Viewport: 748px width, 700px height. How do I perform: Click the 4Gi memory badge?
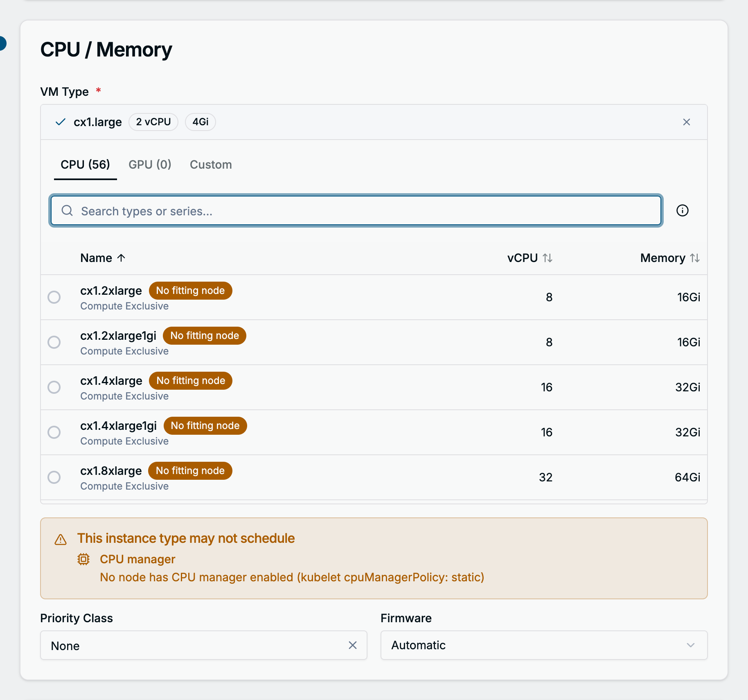pyautogui.click(x=201, y=122)
